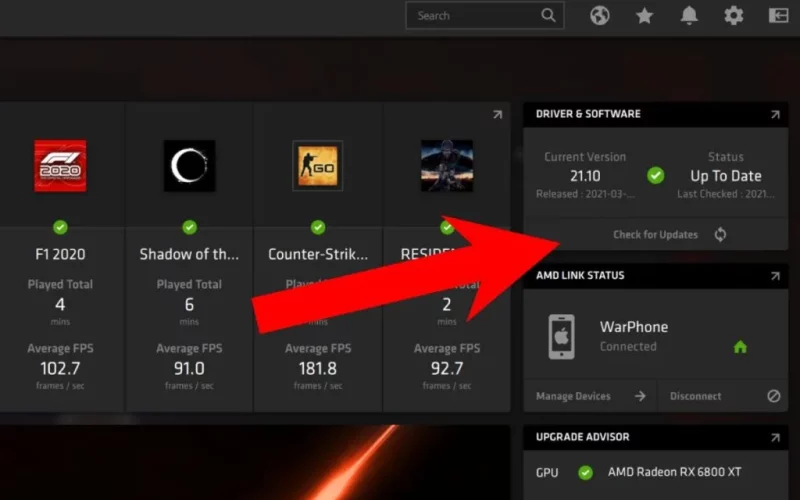The height and width of the screenshot is (500, 800).
Task: Open the favorites star icon
Action: (644, 16)
